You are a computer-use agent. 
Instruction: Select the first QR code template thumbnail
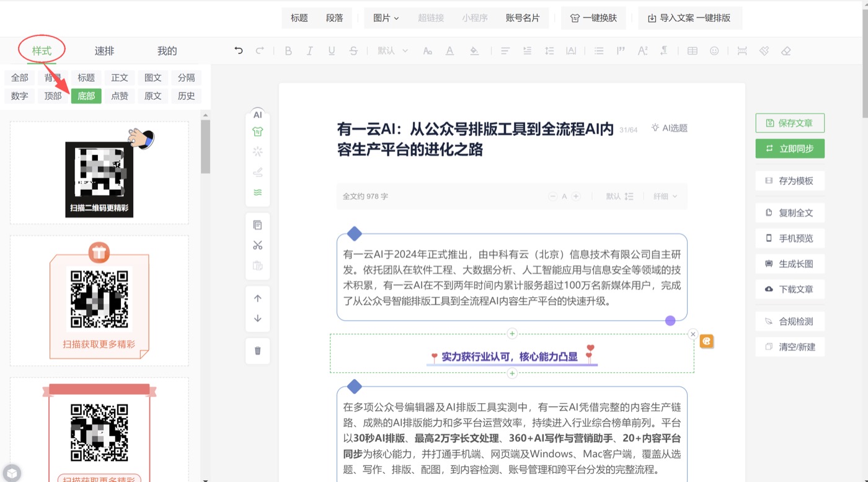tap(99, 173)
